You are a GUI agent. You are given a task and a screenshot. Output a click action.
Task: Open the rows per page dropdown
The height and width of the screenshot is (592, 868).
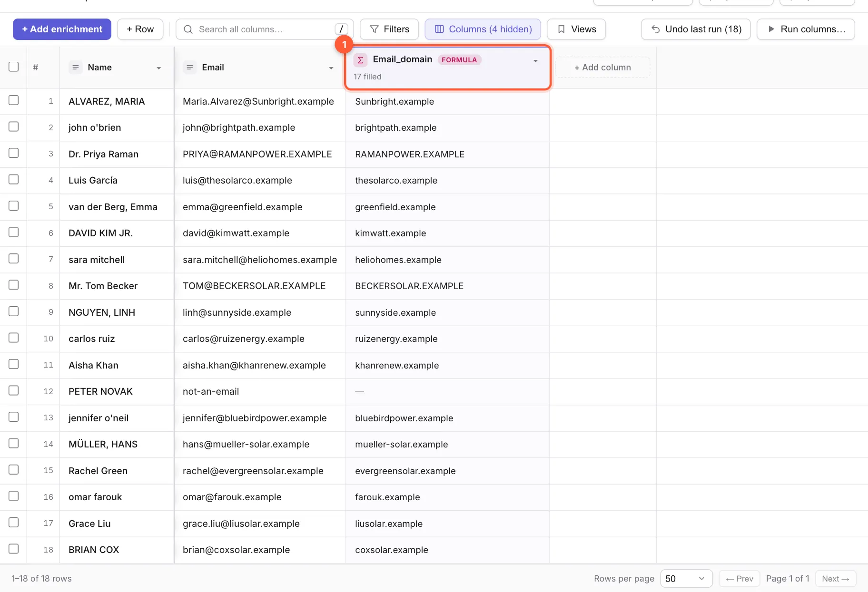point(686,579)
